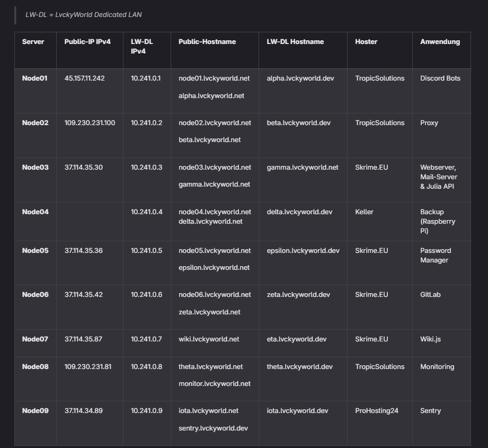This screenshot has width=488, height=448.
Task: Click the GitLab application cell
Action: 430,295
